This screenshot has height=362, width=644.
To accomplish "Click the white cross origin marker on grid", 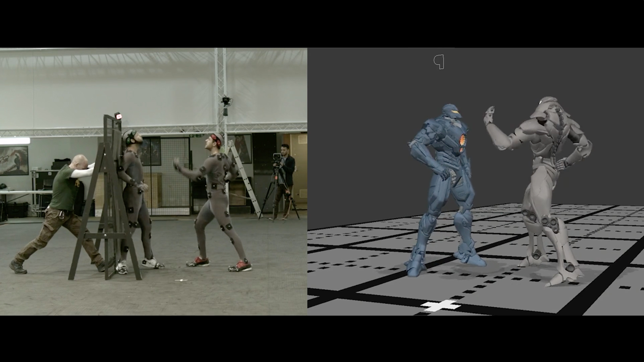I will point(440,306).
